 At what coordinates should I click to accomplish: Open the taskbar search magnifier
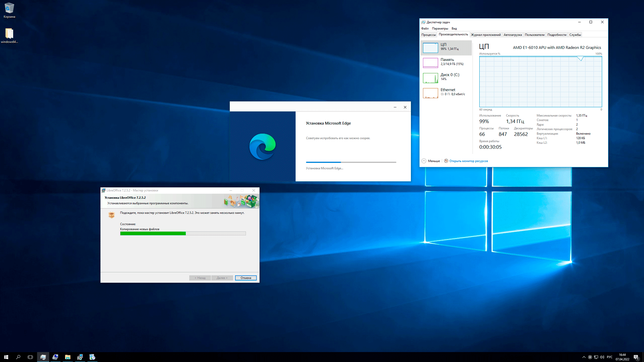18,357
